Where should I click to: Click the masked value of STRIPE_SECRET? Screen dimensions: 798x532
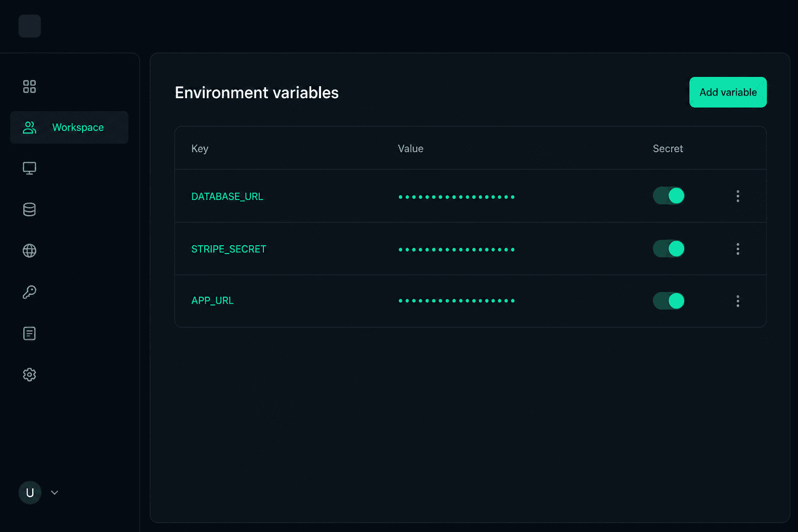pos(457,249)
